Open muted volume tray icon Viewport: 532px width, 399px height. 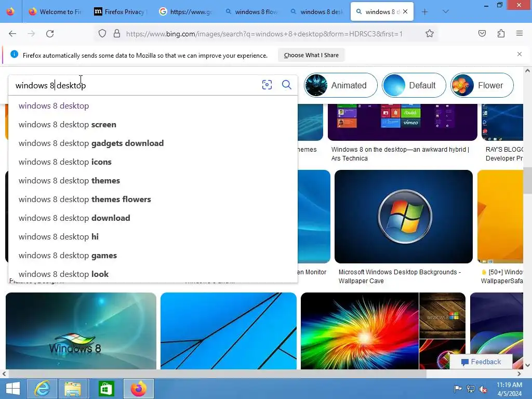[483, 389]
